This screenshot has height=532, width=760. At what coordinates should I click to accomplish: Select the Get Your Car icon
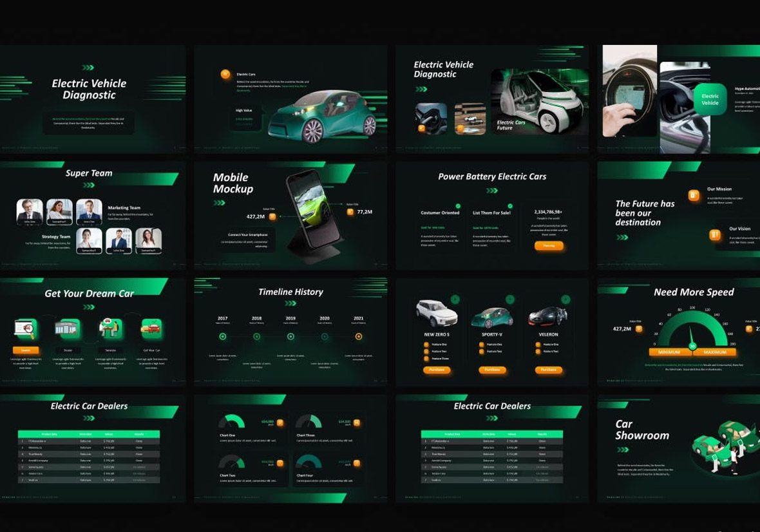point(151,328)
